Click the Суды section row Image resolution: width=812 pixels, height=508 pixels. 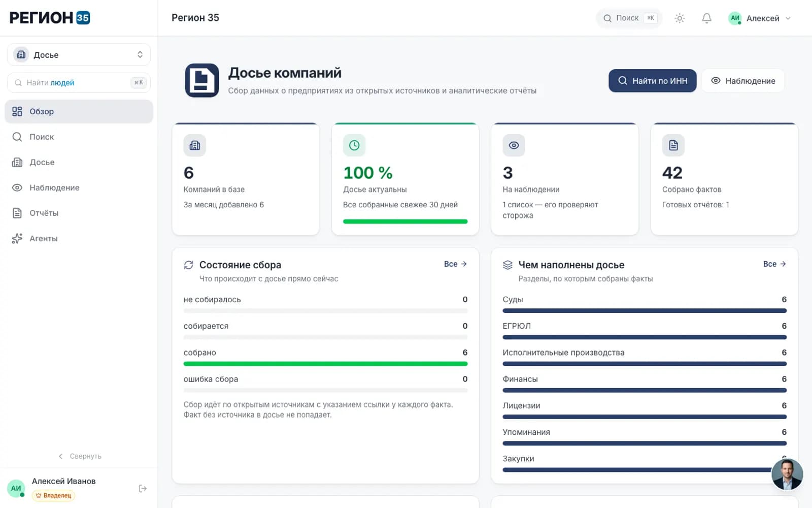click(645, 304)
